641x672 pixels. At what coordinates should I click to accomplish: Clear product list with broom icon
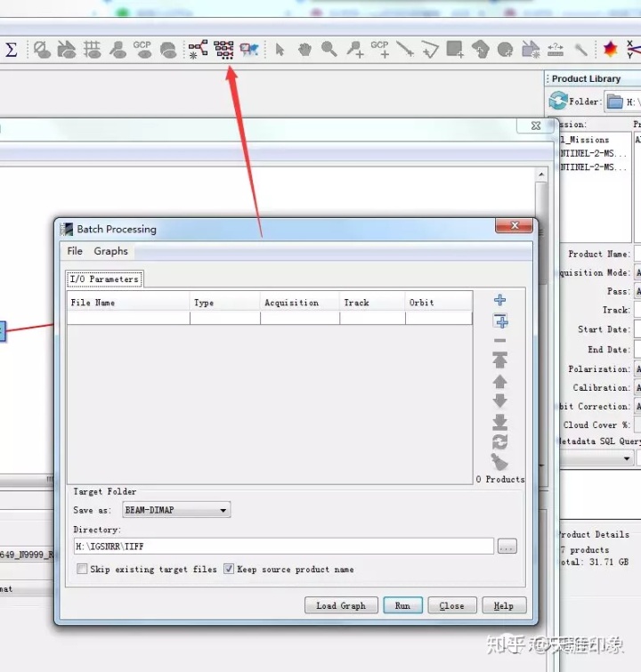tap(499, 462)
